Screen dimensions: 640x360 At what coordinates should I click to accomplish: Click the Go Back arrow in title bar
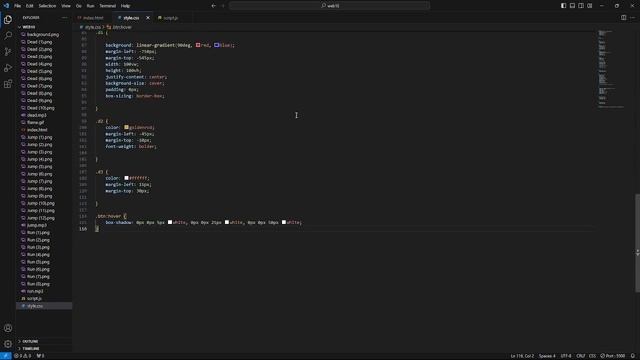(x=213, y=6)
